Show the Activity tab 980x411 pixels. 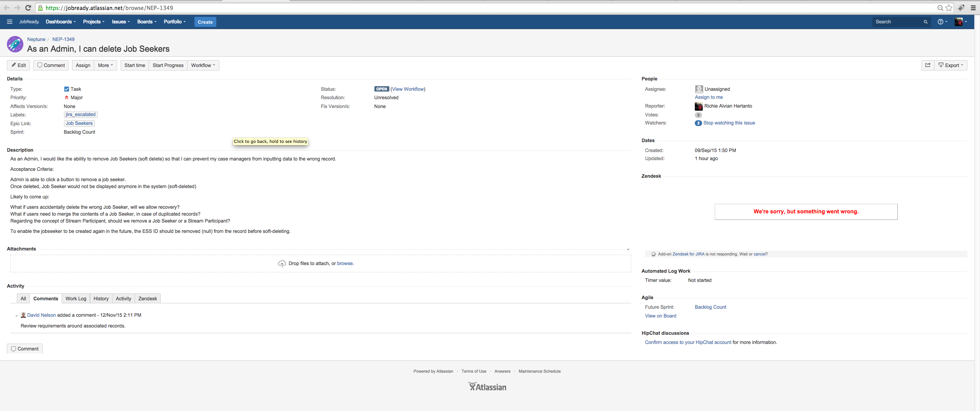point(123,298)
